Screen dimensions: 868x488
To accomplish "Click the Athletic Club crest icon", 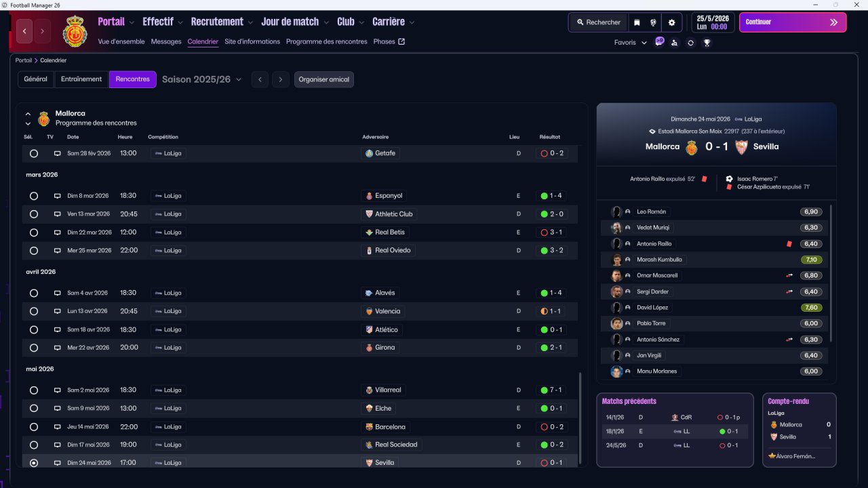I will point(369,214).
